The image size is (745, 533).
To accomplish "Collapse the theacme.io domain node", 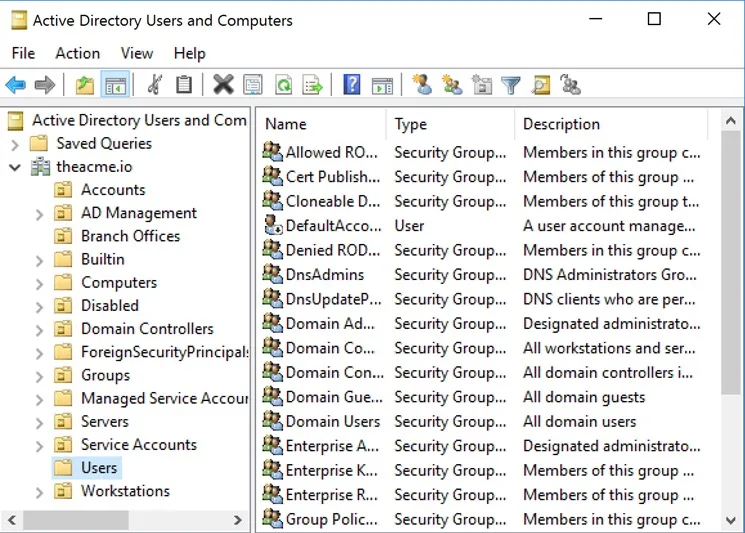I will pyautogui.click(x=15, y=167).
